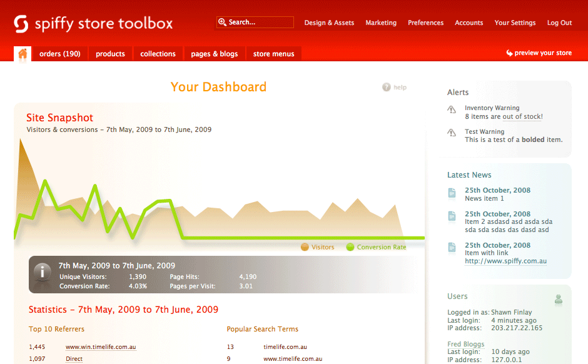The width and height of the screenshot is (588, 364).
Task: Click the orange Visitors legend dot
Action: [x=305, y=247]
